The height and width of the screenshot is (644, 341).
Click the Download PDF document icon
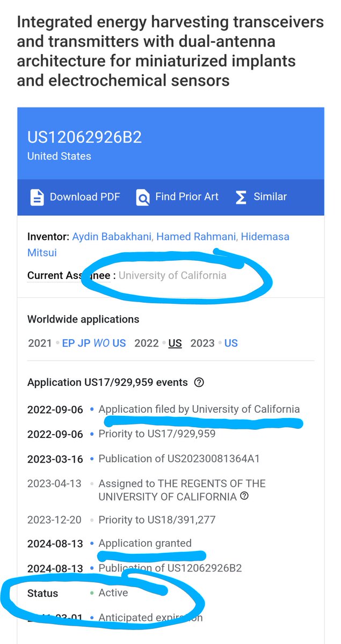[37, 197]
